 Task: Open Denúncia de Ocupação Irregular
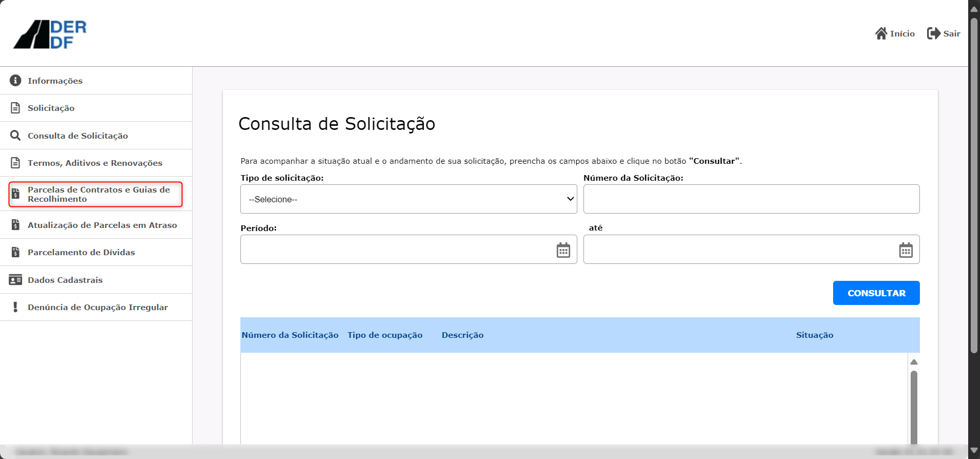pyautogui.click(x=96, y=307)
